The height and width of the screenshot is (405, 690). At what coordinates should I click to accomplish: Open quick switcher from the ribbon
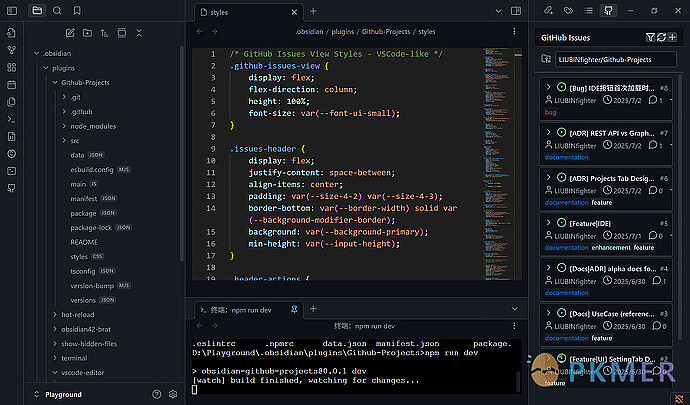click(12, 33)
